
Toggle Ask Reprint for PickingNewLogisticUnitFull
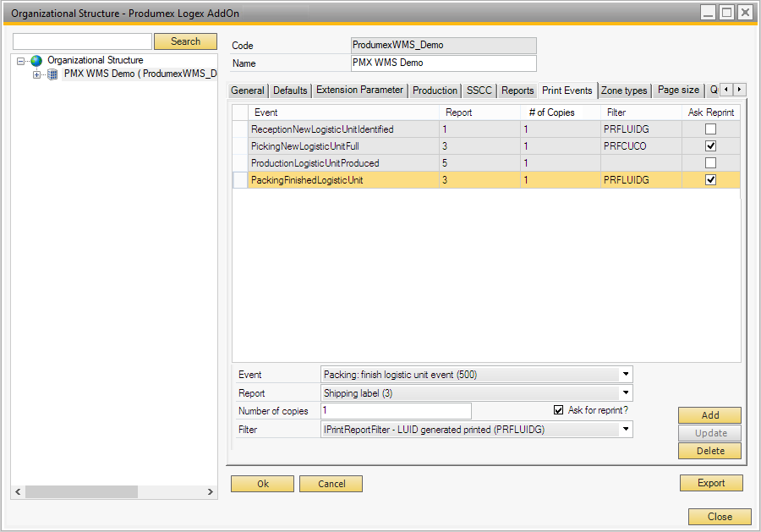point(710,146)
